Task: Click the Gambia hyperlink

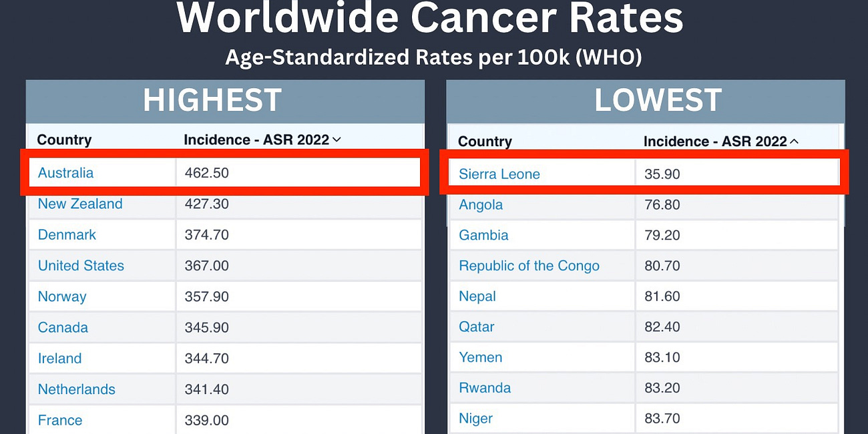Action: [483, 235]
